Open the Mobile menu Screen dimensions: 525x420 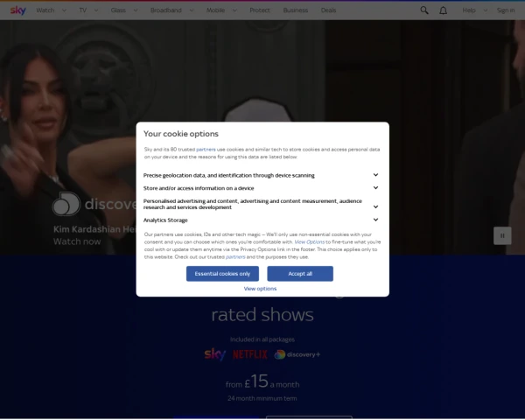[x=215, y=10]
